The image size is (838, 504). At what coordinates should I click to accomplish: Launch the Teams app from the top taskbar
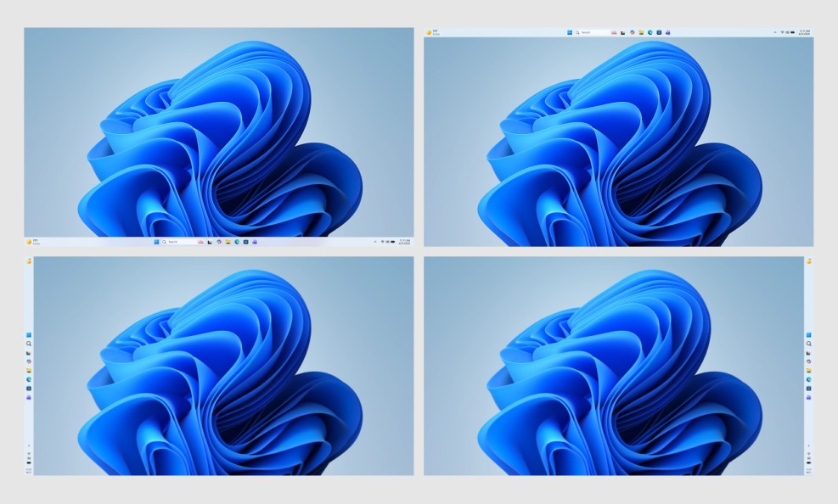(x=668, y=32)
